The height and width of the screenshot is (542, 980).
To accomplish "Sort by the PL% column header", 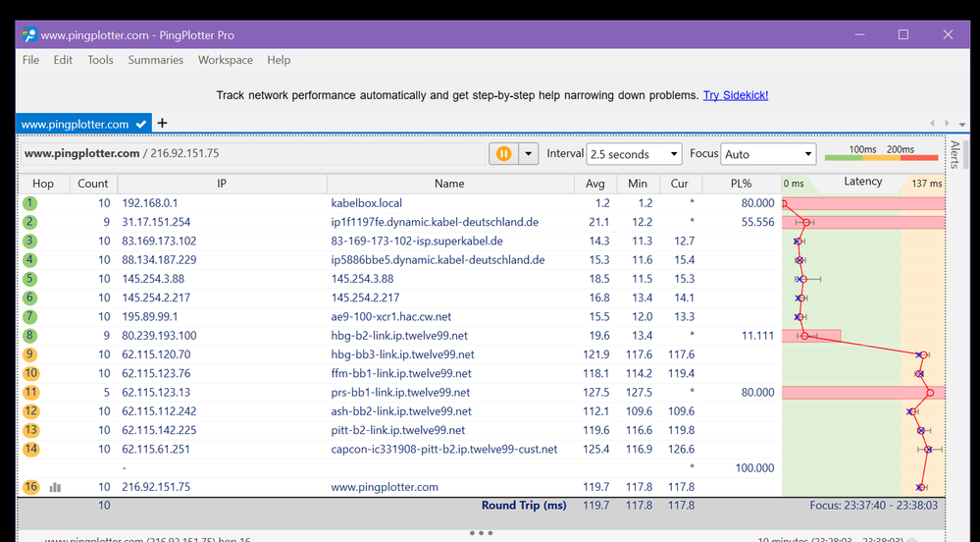I will 741,184.
